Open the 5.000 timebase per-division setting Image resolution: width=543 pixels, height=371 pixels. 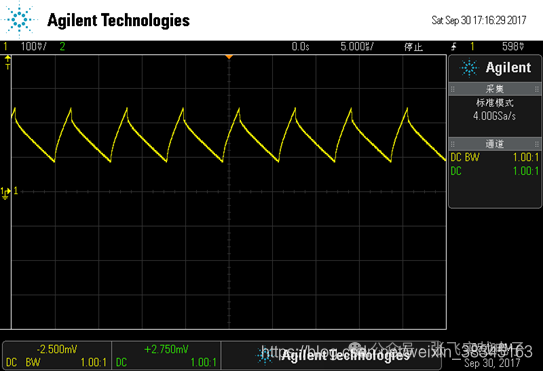coord(357,46)
